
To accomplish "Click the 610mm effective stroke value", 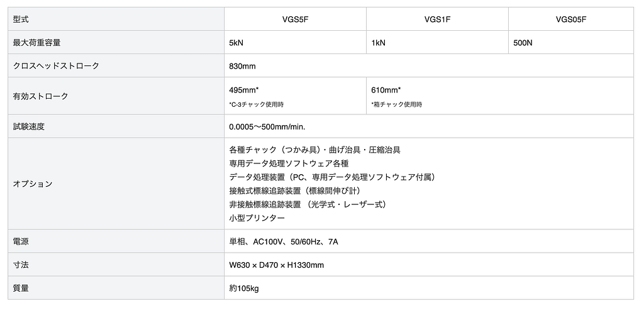I will 386,90.
